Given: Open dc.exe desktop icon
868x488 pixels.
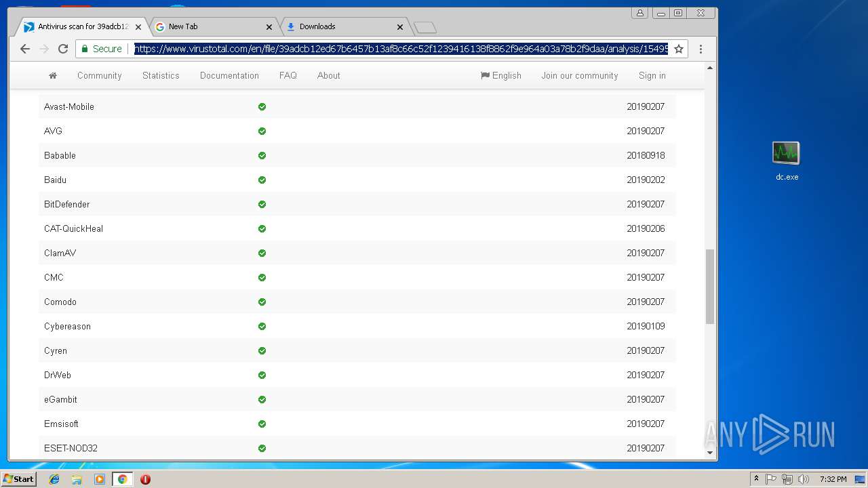Looking at the screenshot, I should (x=787, y=161).
